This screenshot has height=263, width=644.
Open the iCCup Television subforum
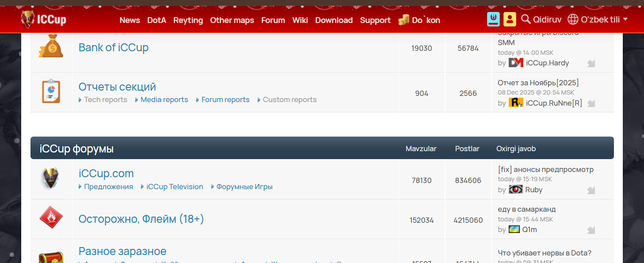(x=175, y=187)
